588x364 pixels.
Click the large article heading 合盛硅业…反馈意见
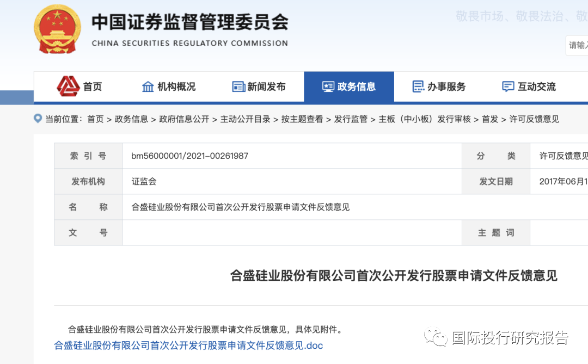pyautogui.click(x=394, y=275)
